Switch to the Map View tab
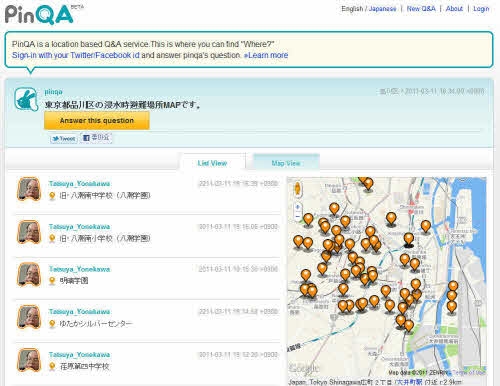This screenshot has height=386, width=500. click(x=286, y=163)
